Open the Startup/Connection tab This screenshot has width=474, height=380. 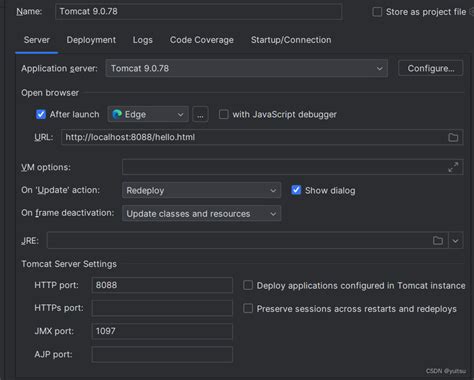[291, 40]
